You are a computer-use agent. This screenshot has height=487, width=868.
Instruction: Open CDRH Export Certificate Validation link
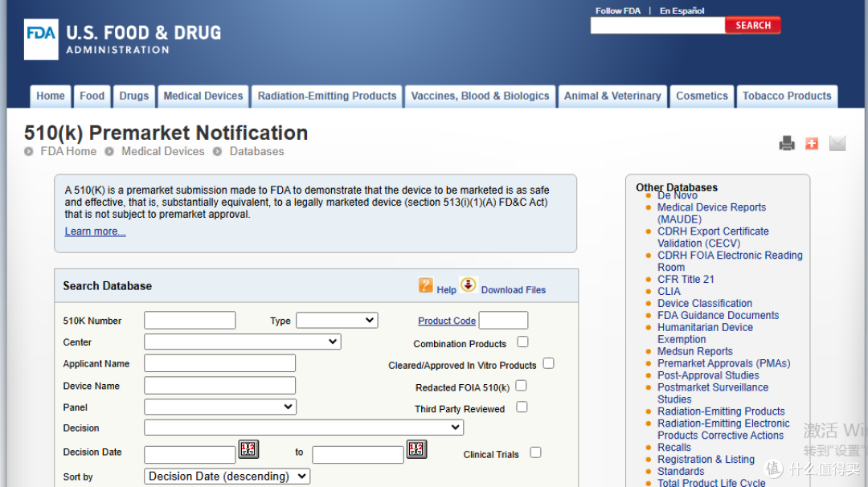(713, 237)
